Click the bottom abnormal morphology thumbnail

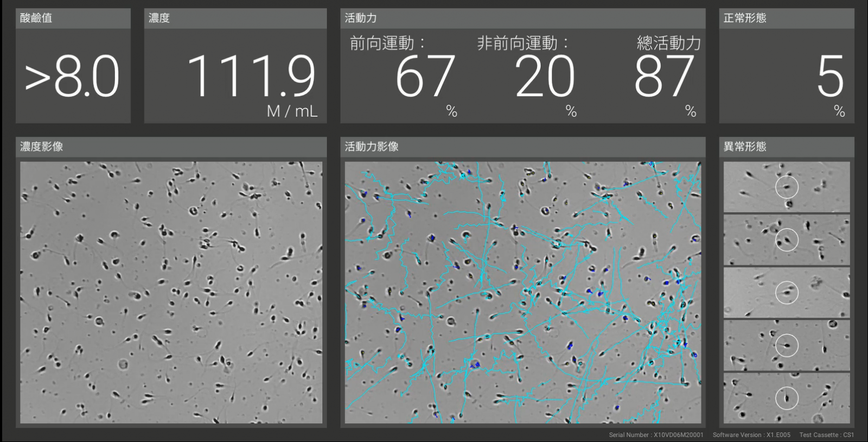tap(786, 398)
